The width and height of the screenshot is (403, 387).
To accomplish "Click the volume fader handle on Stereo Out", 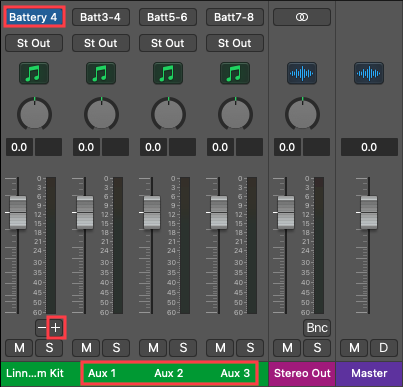I will 286,212.
